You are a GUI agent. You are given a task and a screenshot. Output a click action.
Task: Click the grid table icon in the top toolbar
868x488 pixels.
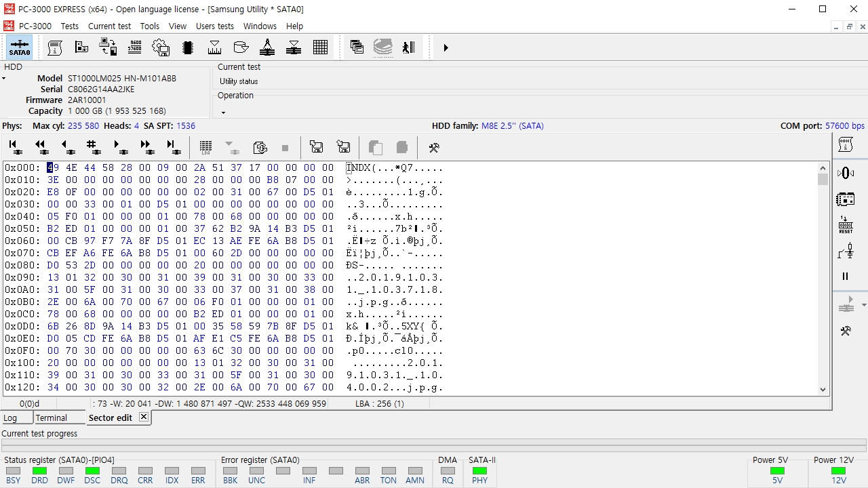pos(321,47)
